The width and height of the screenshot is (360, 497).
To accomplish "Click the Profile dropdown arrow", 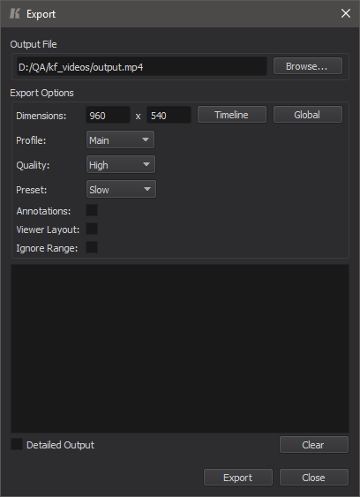I will pyautogui.click(x=145, y=140).
